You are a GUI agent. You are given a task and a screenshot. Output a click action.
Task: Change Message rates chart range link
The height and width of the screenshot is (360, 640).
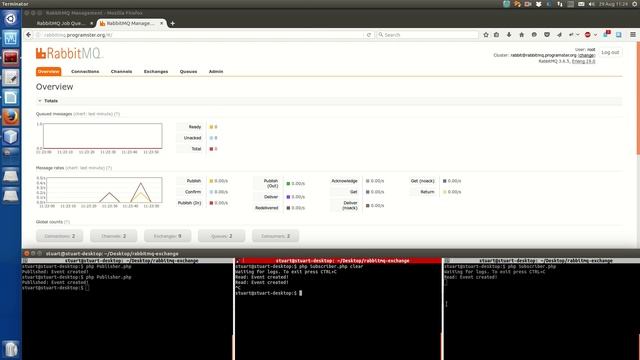tap(85, 168)
